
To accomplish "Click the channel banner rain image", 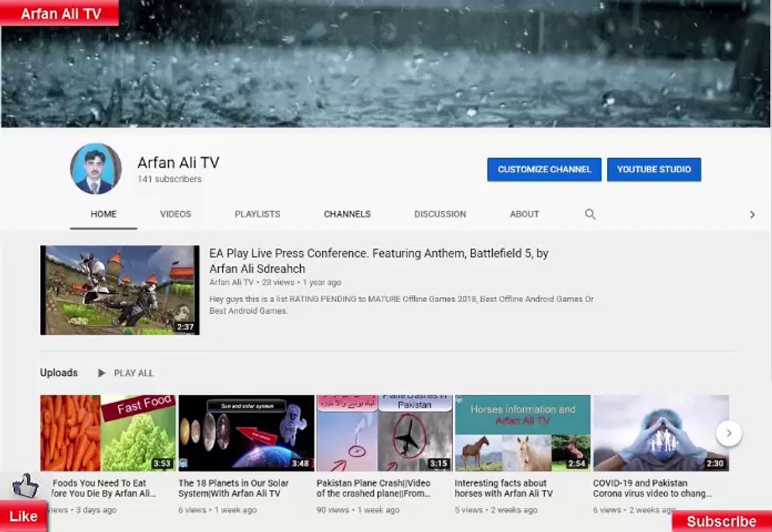I will pyautogui.click(x=386, y=64).
